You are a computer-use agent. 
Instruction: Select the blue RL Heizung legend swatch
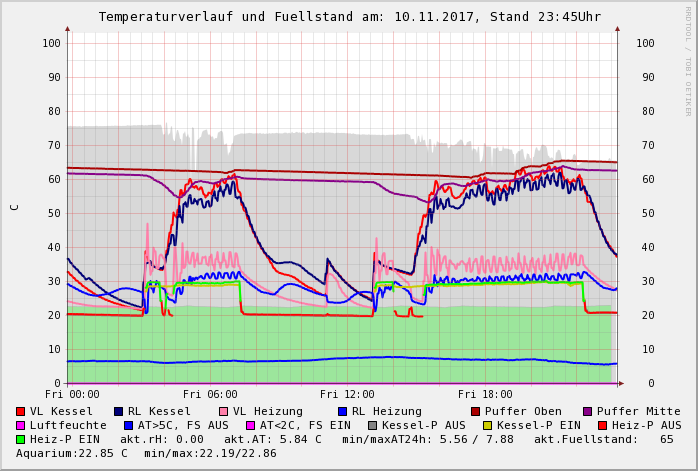coord(343,411)
